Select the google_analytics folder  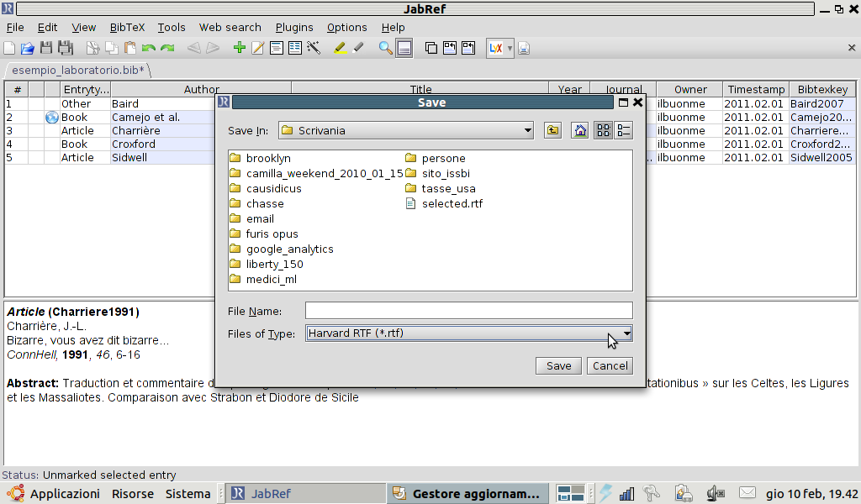pos(282,249)
